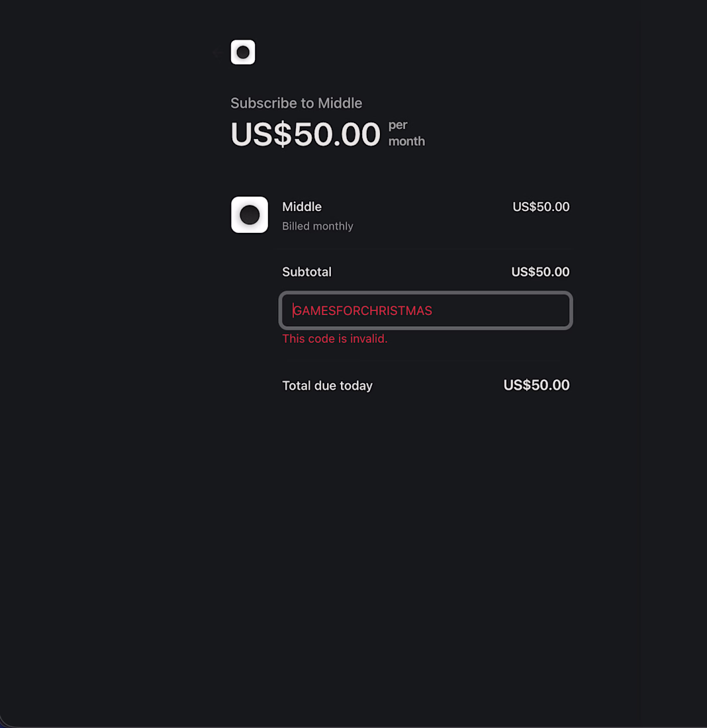Select the Middle product name
Image resolution: width=707 pixels, height=728 pixels.
pos(302,207)
